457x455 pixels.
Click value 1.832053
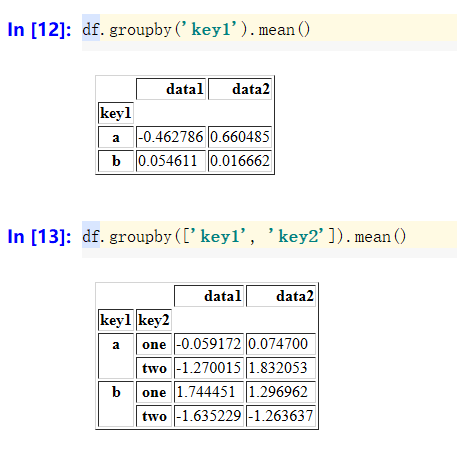281,368
